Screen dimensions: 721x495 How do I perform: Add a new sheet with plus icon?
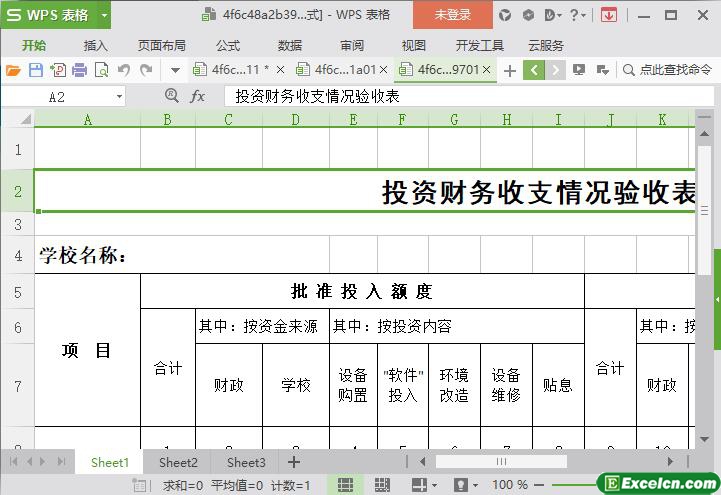[x=293, y=462]
